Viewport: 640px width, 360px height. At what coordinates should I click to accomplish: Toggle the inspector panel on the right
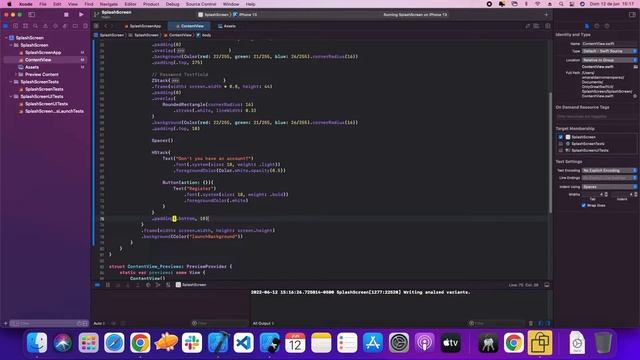click(632, 15)
